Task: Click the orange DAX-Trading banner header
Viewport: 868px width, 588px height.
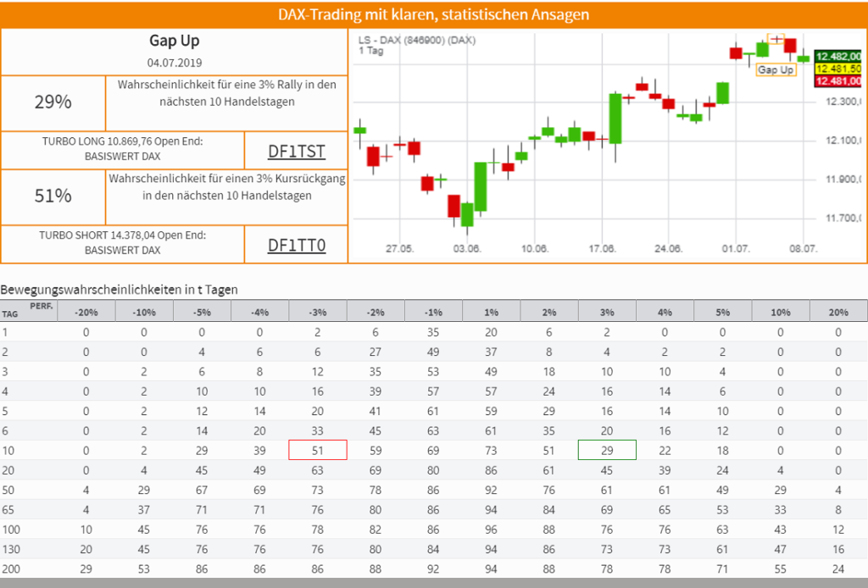Action: point(434,14)
